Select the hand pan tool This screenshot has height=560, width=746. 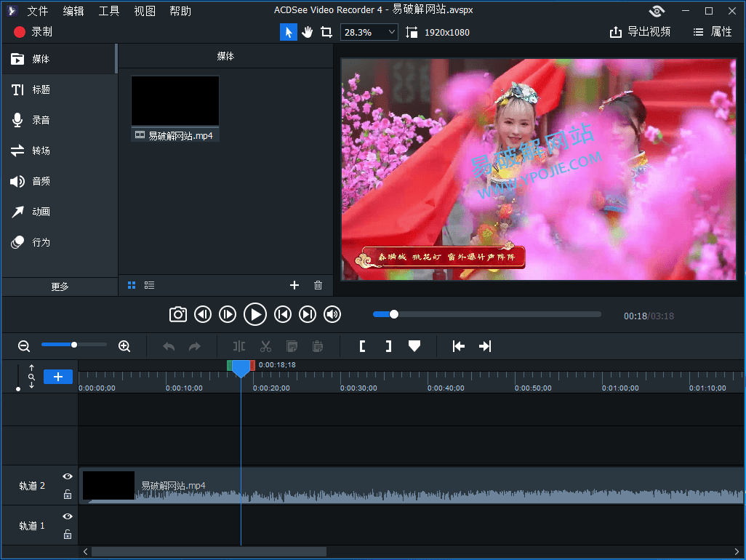[308, 32]
